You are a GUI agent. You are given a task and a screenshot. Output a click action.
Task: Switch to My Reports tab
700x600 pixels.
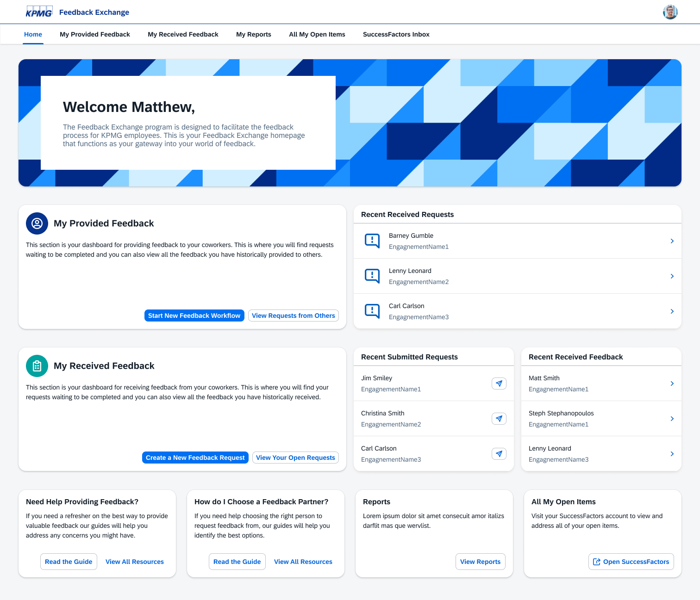point(253,34)
